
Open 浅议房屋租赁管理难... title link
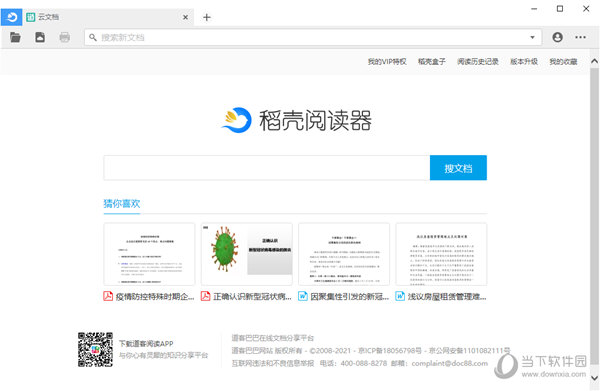pos(447,297)
